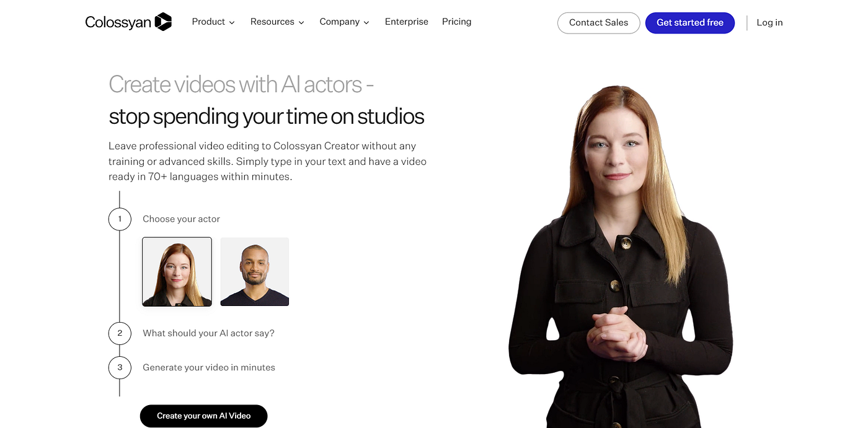Viewport: 868px width, 428px height.
Task: Expand the 'Generate your video in minutes' step
Action: coord(209,367)
